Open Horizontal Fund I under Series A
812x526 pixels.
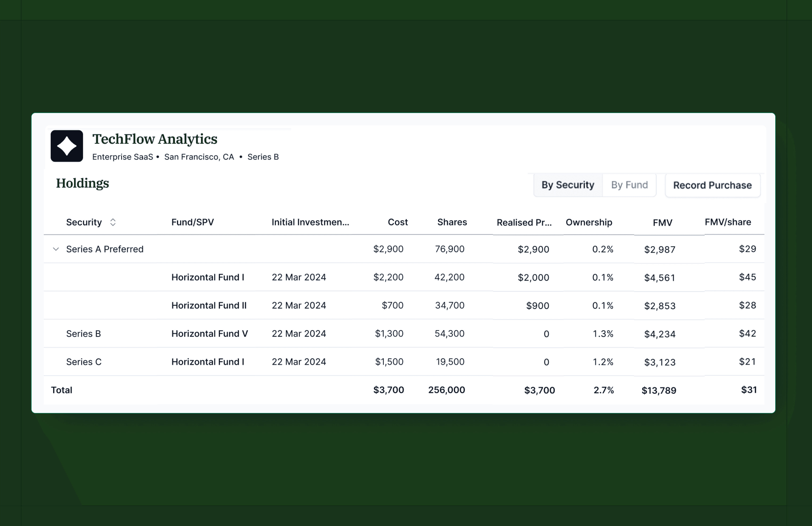(x=207, y=277)
